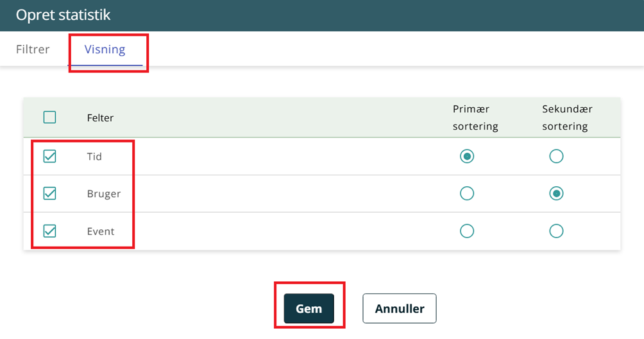Switch to the Filtrer tab

(33, 49)
